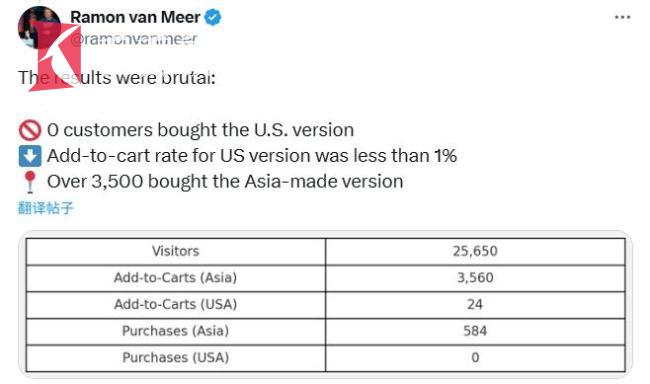Image resolution: width=650 pixels, height=384 pixels.
Task: Click the Add-to-Carts (Asia) cell
Action: tap(176, 278)
